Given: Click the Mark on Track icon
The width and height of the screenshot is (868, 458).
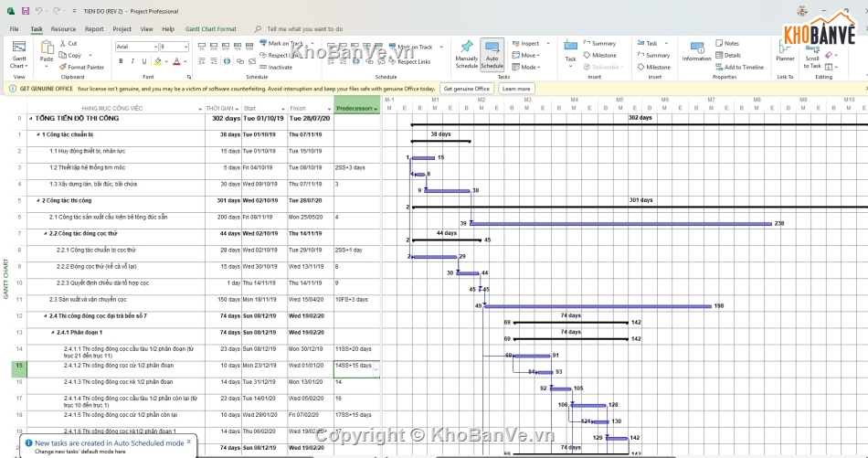Looking at the screenshot, I should point(263,43).
